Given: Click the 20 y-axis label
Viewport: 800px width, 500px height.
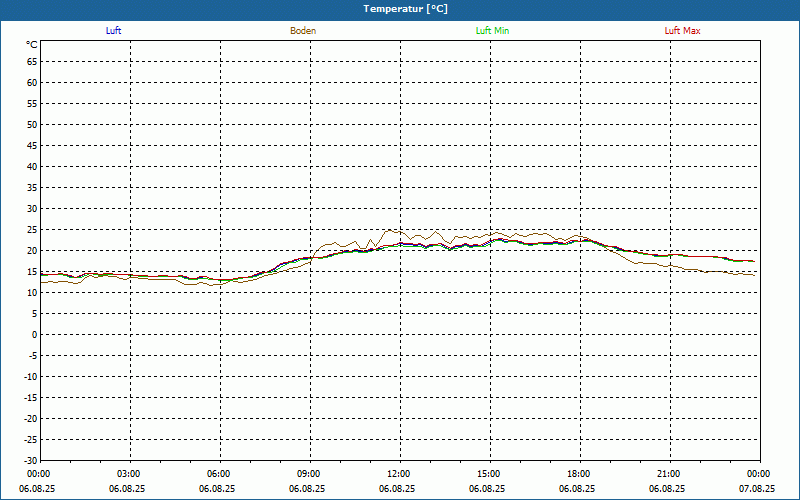Looking at the screenshot, I should coord(32,251).
